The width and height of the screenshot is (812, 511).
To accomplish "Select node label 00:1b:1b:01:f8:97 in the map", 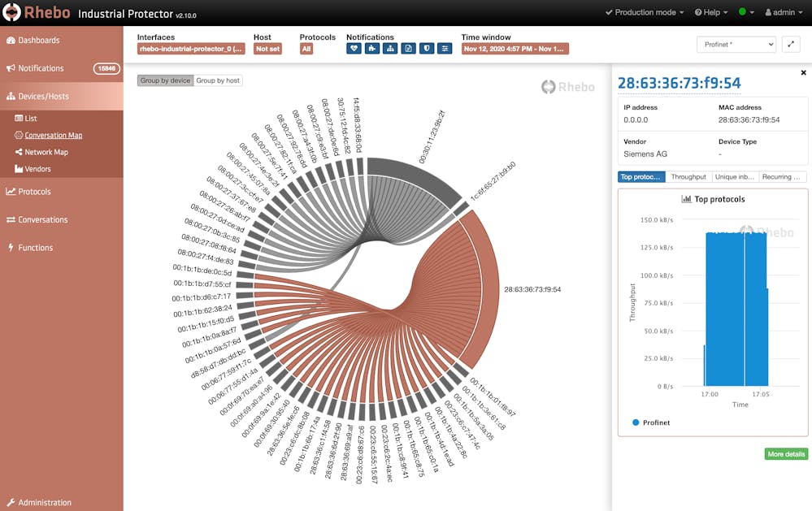I will pyautogui.click(x=493, y=397).
